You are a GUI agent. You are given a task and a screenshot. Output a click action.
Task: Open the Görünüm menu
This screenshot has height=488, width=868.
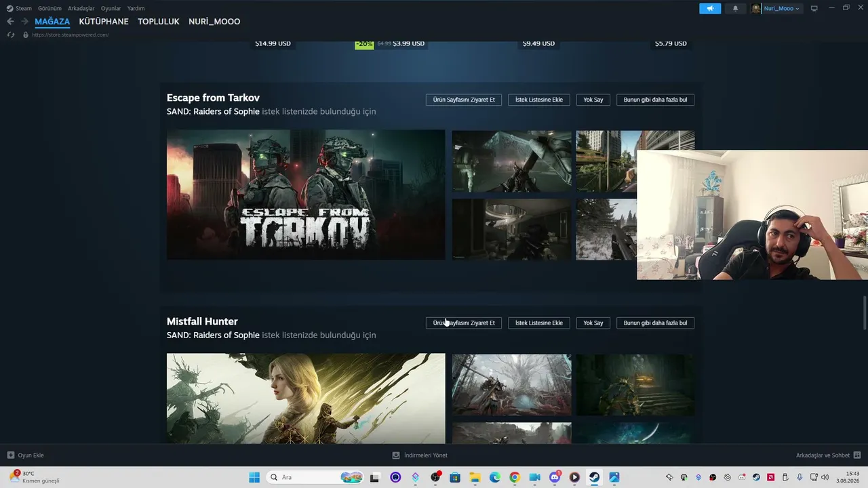[50, 8]
